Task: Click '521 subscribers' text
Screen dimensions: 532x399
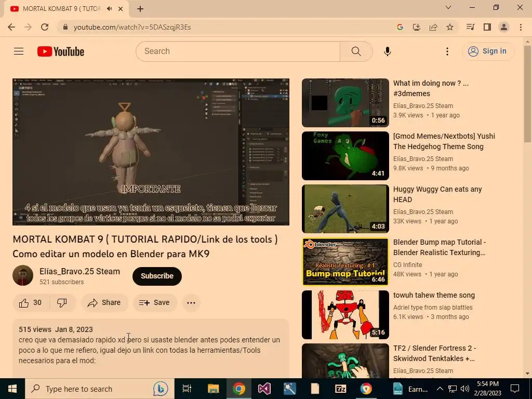Action: (x=61, y=282)
